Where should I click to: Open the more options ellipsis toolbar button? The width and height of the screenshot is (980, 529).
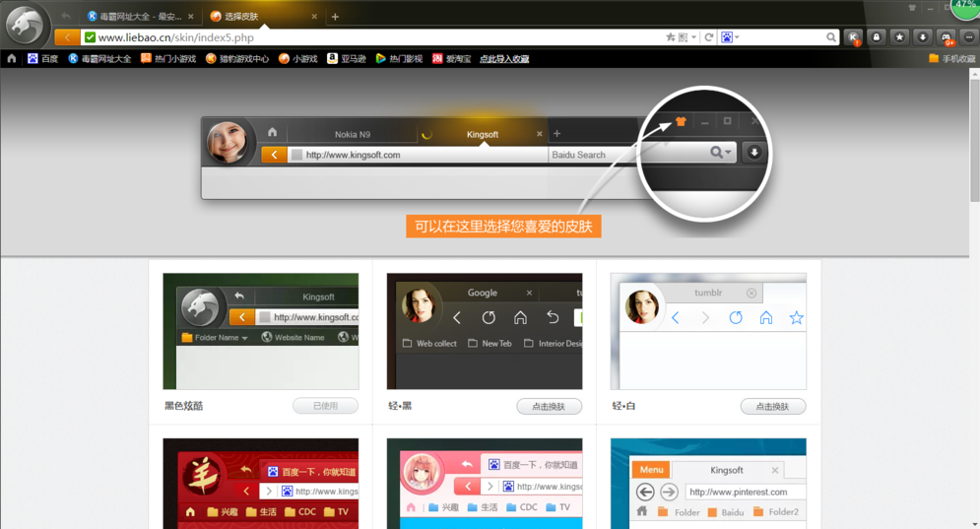[x=969, y=37]
